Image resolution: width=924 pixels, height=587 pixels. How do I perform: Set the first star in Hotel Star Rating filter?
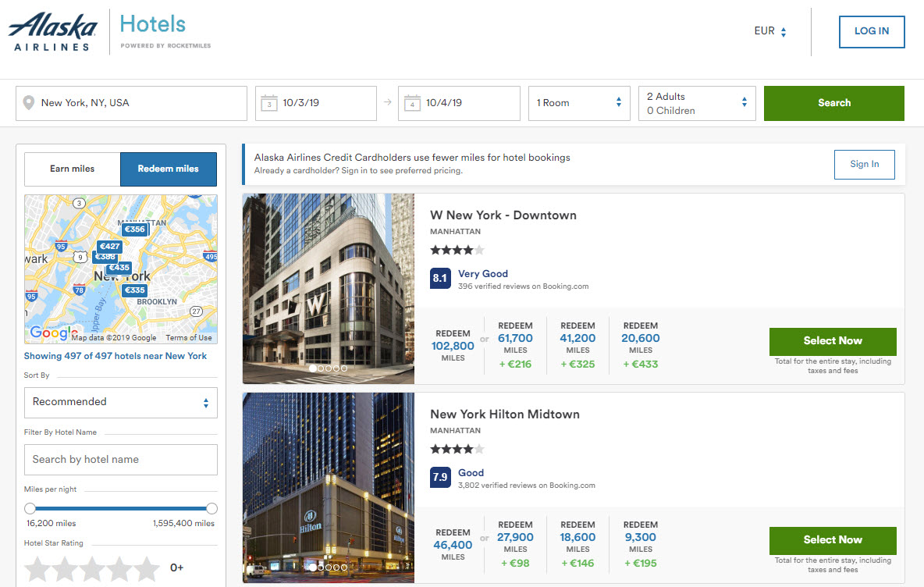pos(37,569)
